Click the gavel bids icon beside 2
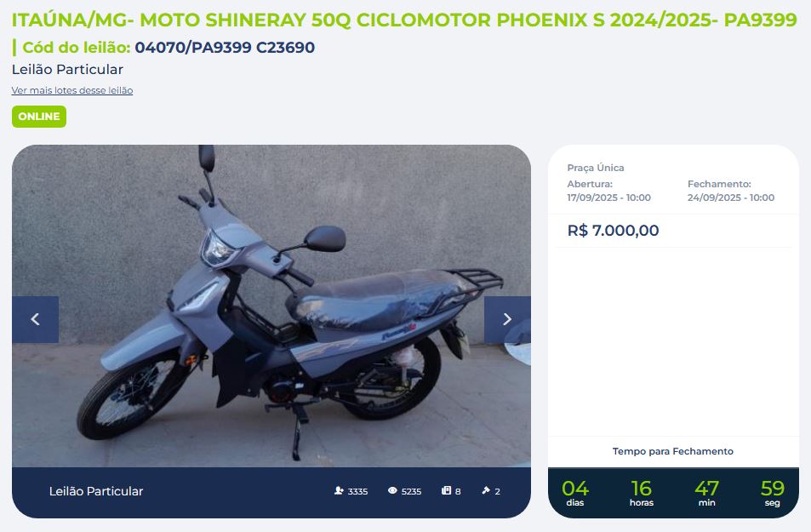The width and height of the screenshot is (811, 532). (486, 490)
